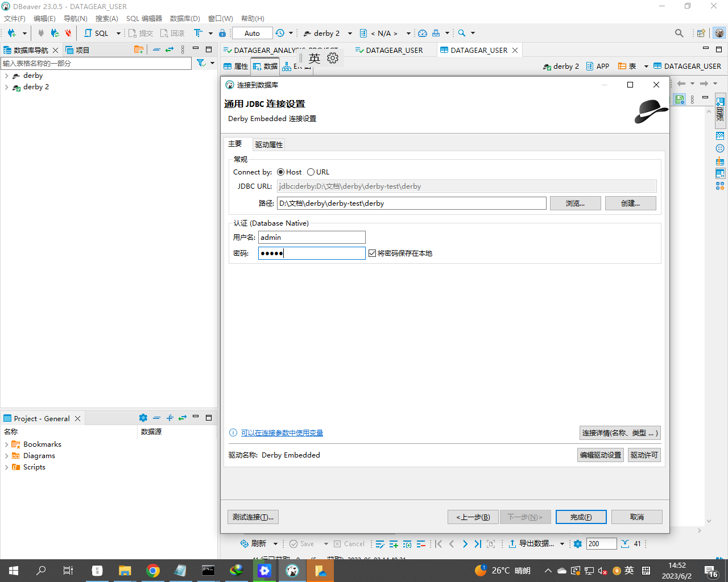This screenshot has width=728, height=582.
Task: Click the blue magnifier search icon
Action: coord(462,33)
